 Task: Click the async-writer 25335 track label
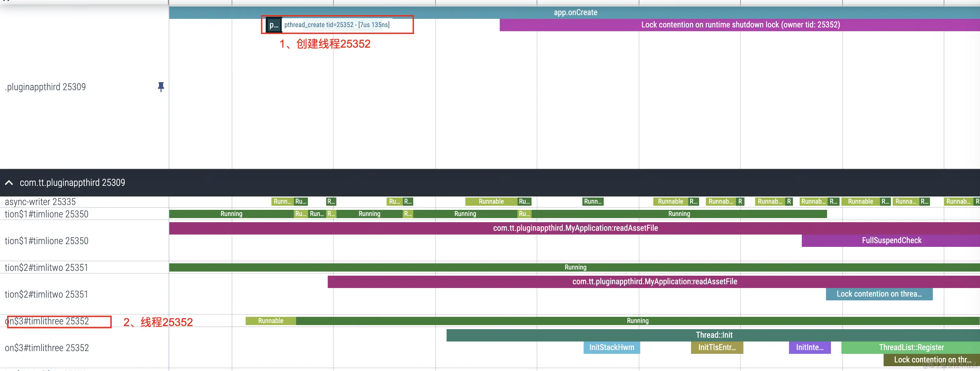click(40, 201)
